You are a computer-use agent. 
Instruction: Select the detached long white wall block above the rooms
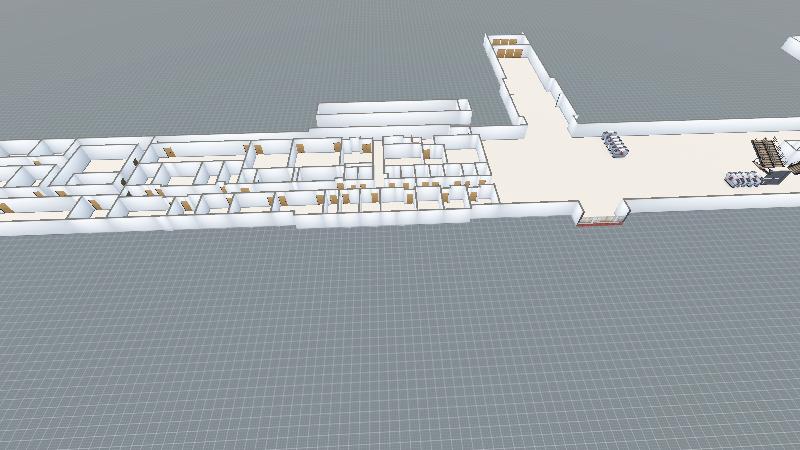coord(392,112)
